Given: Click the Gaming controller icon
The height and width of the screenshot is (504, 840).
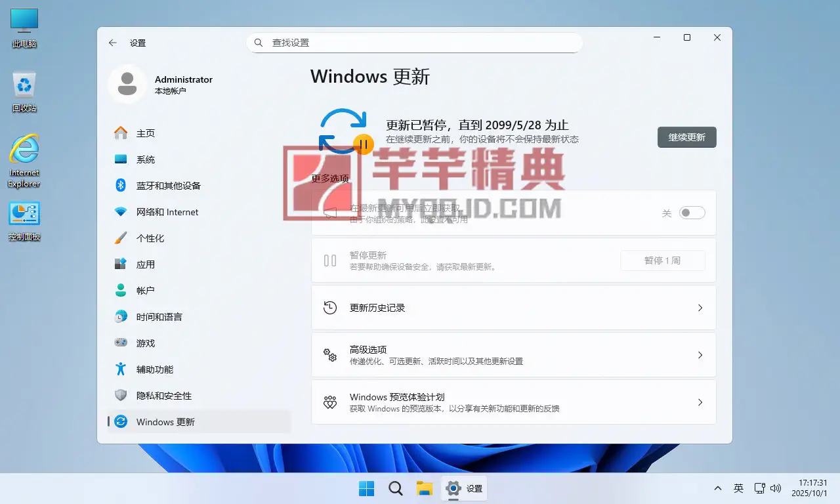Looking at the screenshot, I should click(x=121, y=343).
